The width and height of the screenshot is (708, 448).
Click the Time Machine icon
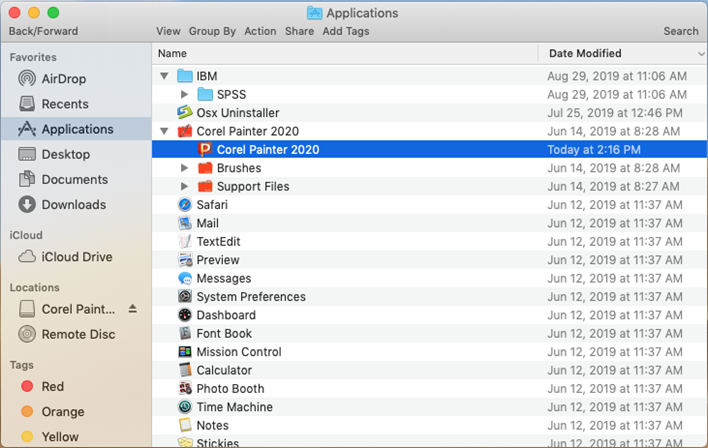tap(185, 407)
